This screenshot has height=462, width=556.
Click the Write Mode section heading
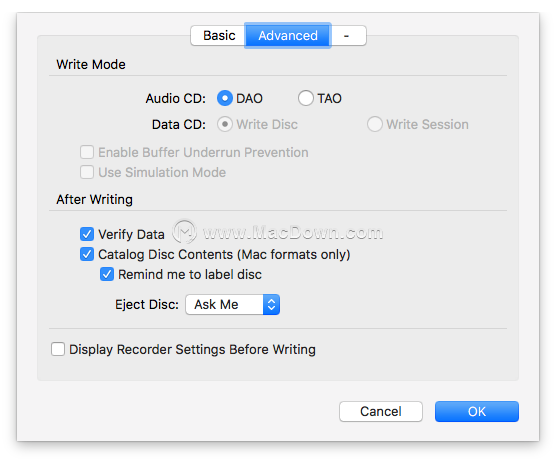(x=91, y=65)
